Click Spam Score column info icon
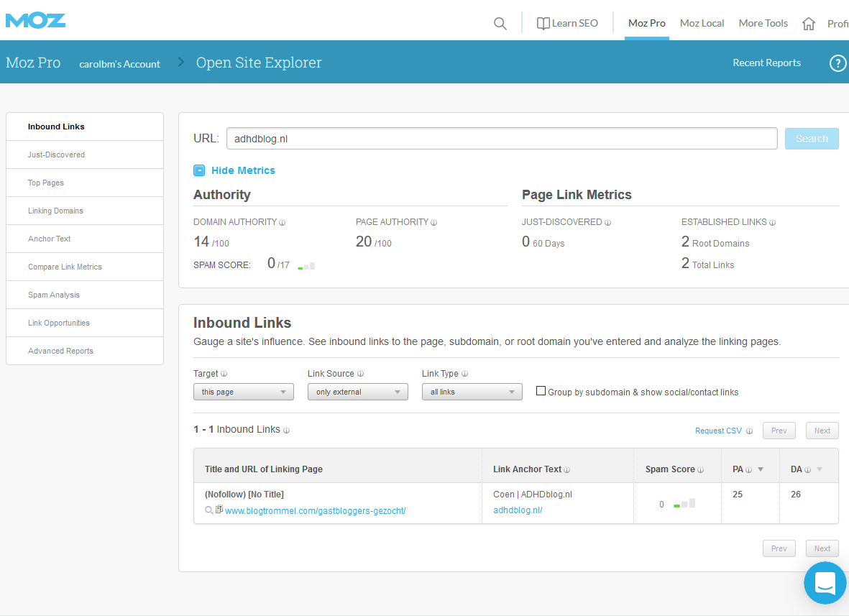Screen dimensions: 849x616 pos(701,470)
